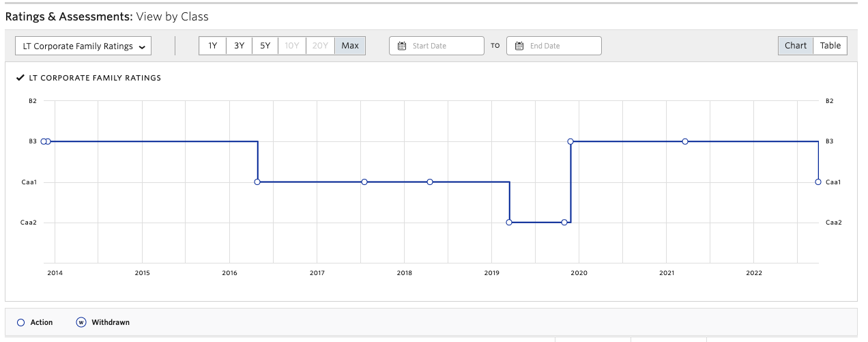Click the late 2019 B3 upgrade marker
This screenshot has height=342, width=868.
click(x=570, y=142)
